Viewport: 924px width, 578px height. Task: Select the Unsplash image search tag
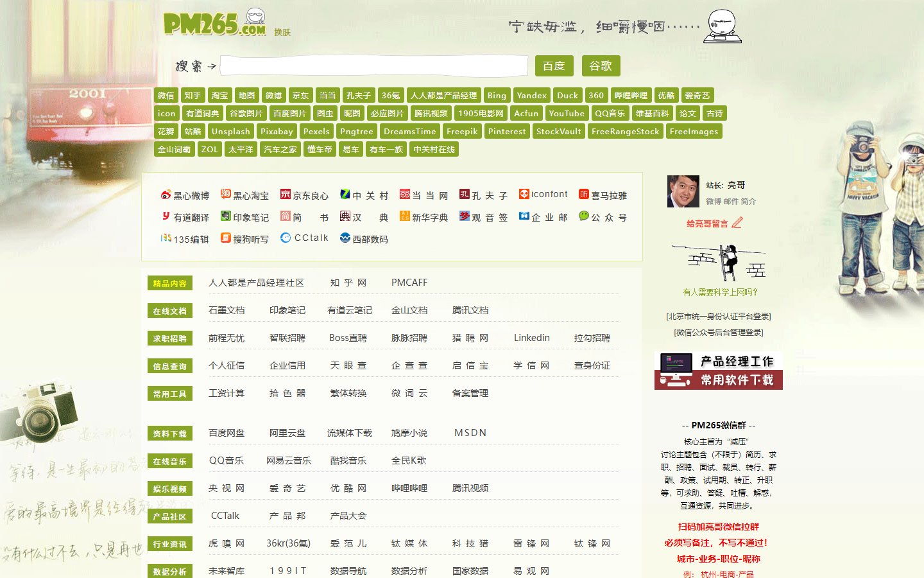tap(231, 131)
